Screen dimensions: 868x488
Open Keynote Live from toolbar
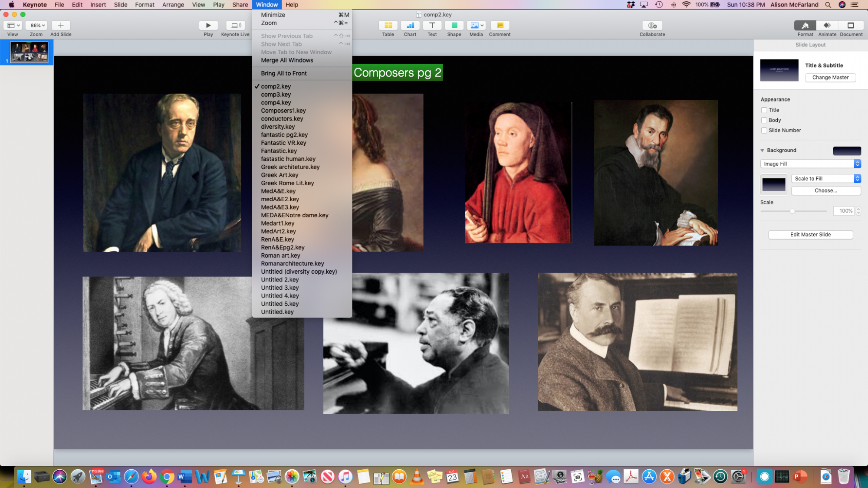tap(235, 25)
